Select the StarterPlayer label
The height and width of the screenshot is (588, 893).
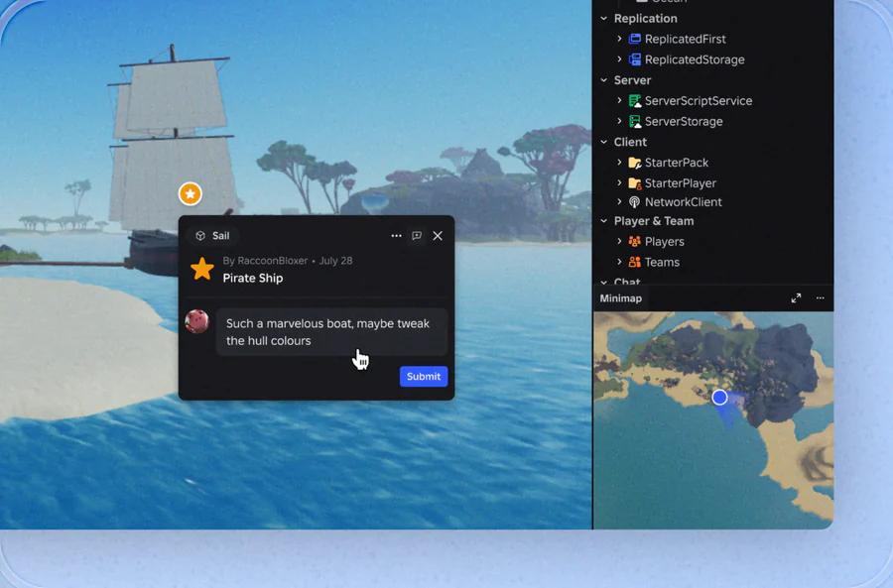pos(681,182)
